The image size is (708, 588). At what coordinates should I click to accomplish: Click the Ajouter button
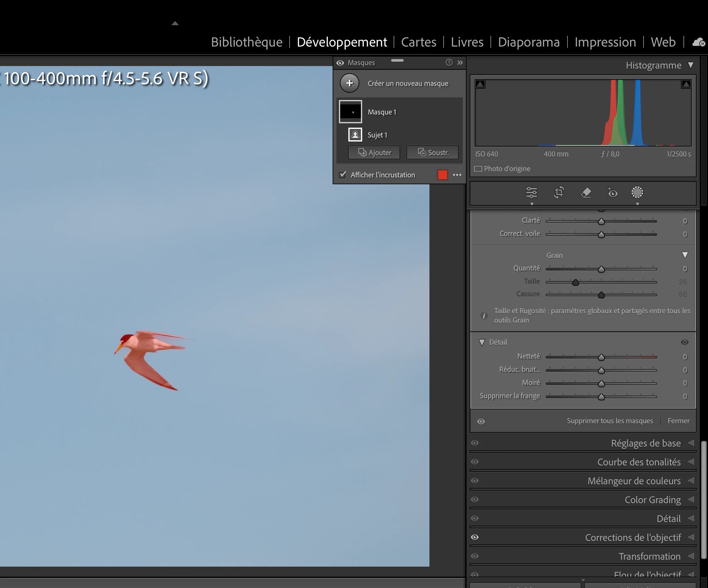pos(374,153)
